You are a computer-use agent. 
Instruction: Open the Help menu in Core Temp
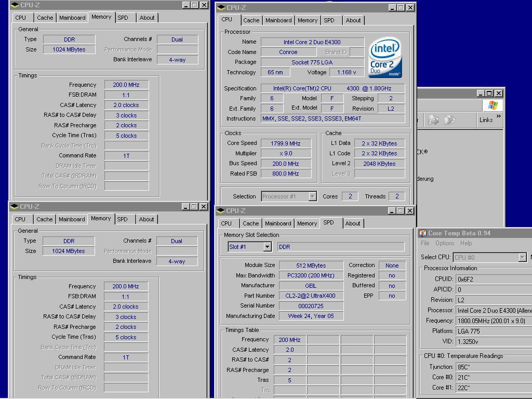click(x=466, y=243)
